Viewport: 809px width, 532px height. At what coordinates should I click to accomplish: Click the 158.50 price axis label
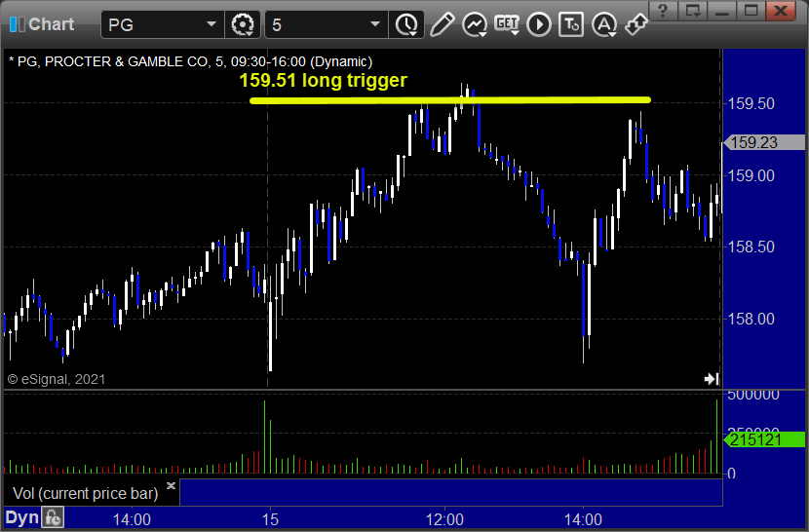pyautogui.click(x=751, y=247)
